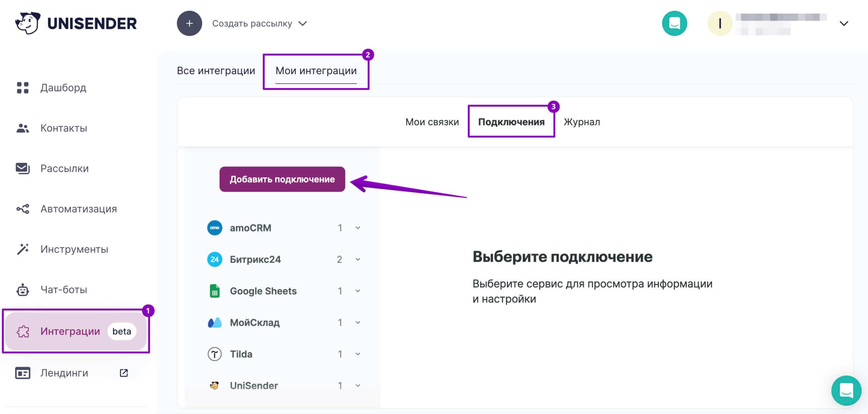Expand the МойСклад connections chevron
The height and width of the screenshot is (414, 868).
coord(358,322)
